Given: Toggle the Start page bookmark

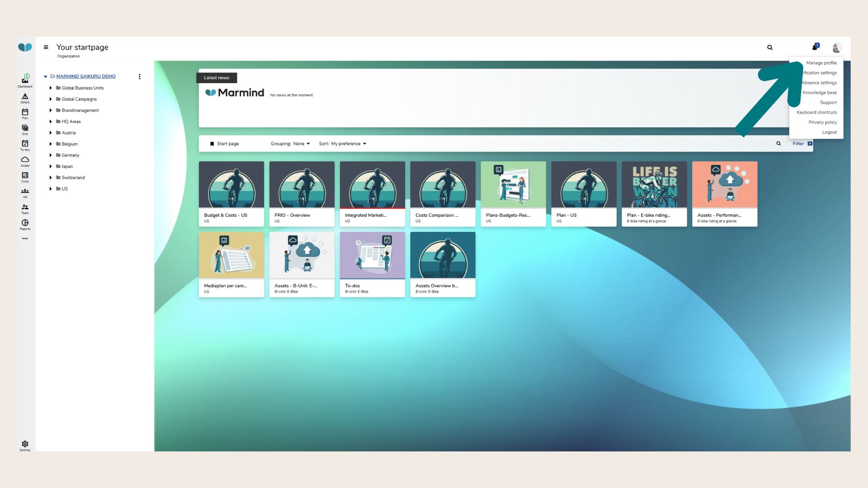Looking at the screenshot, I should tap(212, 144).
